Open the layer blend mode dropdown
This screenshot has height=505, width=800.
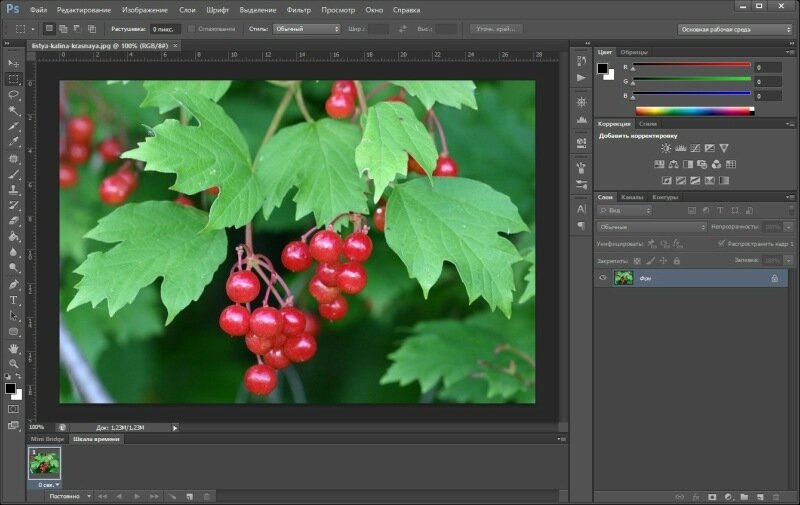(652, 227)
